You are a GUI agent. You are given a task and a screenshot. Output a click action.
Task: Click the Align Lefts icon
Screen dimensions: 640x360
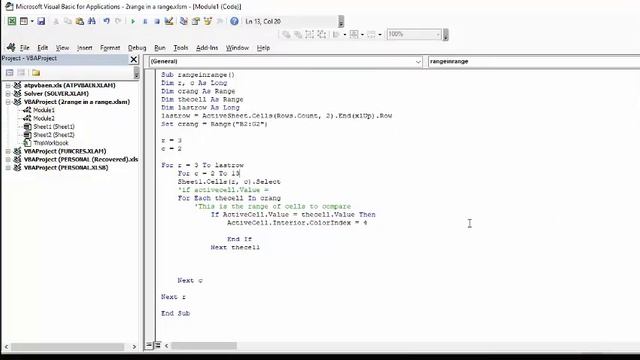click(x=336, y=35)
